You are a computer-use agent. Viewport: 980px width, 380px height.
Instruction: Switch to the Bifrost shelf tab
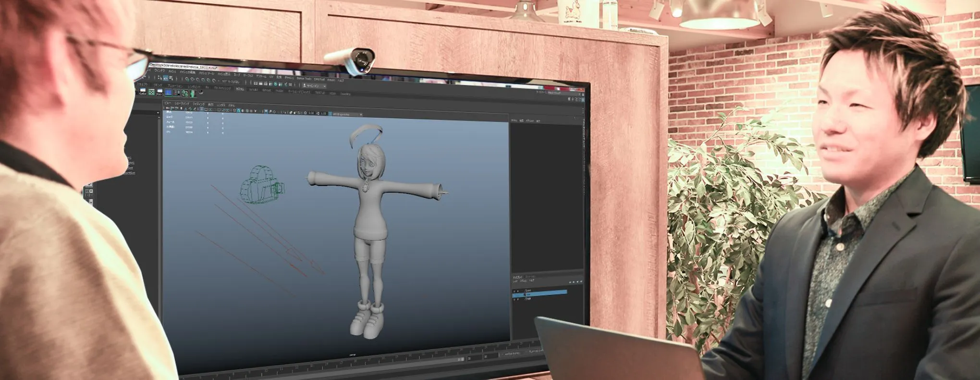267,90
